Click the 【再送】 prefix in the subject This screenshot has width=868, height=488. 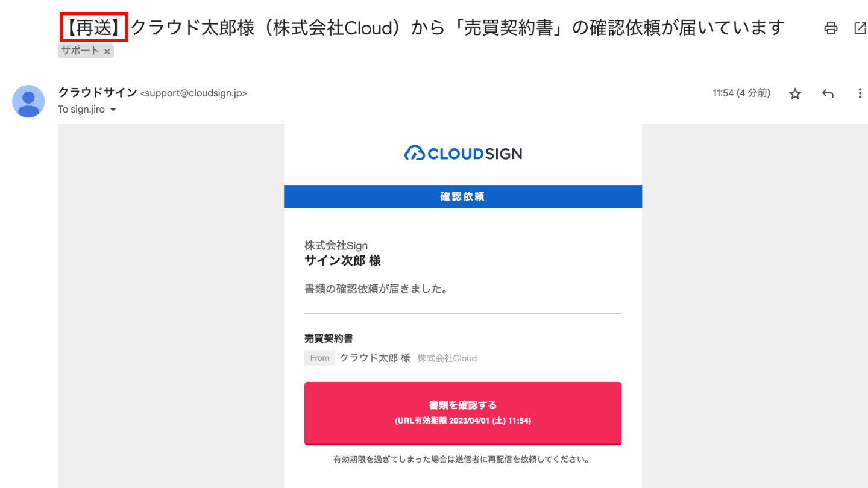pos(95,27)
